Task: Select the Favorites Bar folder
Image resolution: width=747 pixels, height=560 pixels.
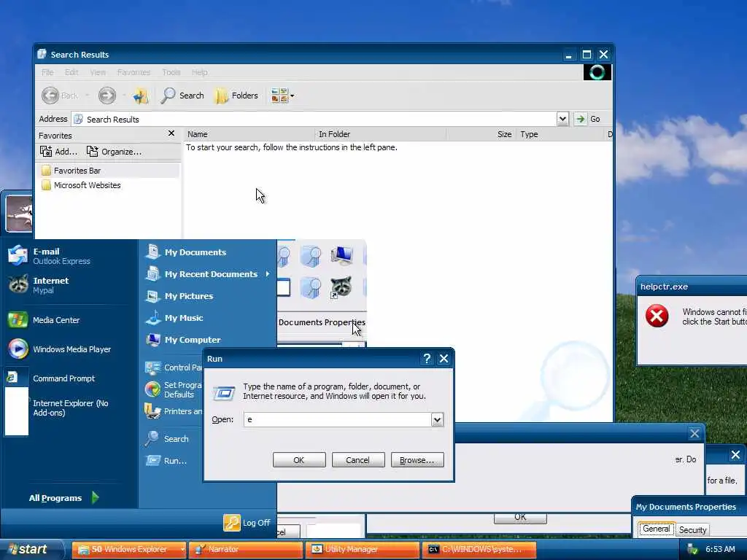Action: coord(71,171)
